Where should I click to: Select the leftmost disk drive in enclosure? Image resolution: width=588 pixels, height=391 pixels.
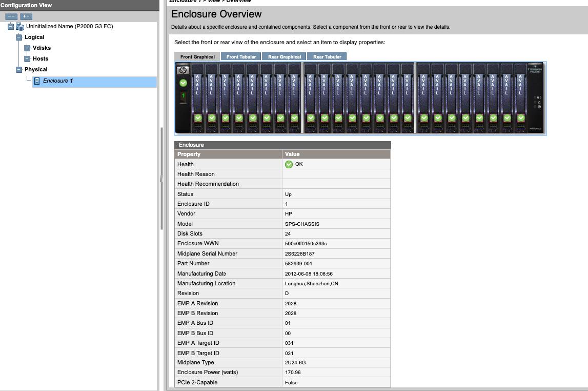198,97
